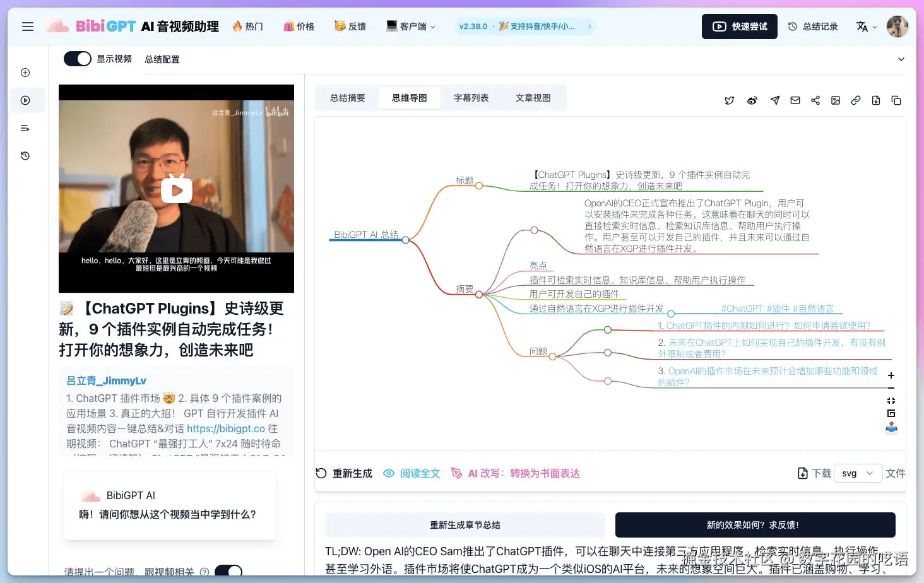
Task: Send the summary by email icon
Action: tap(795, 100)
